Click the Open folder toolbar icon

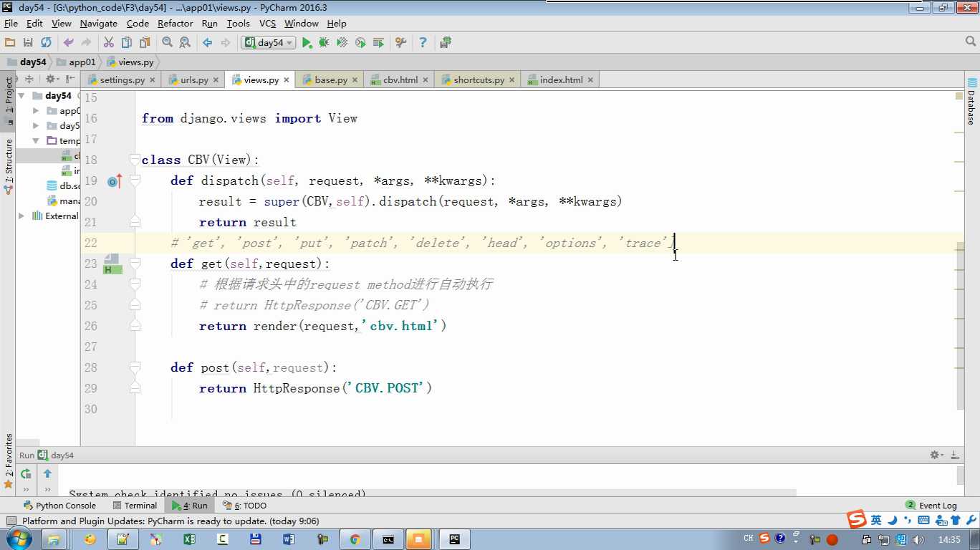[10, 43]
